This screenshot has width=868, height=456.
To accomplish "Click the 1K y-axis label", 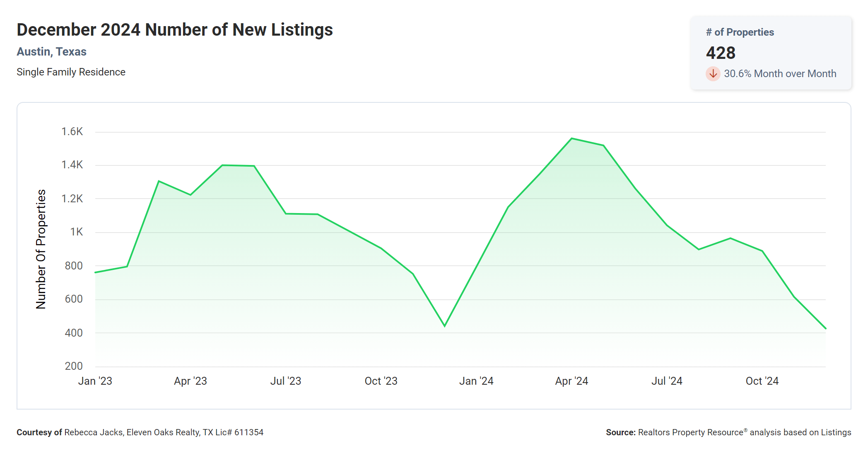I will tap(76, 232).
